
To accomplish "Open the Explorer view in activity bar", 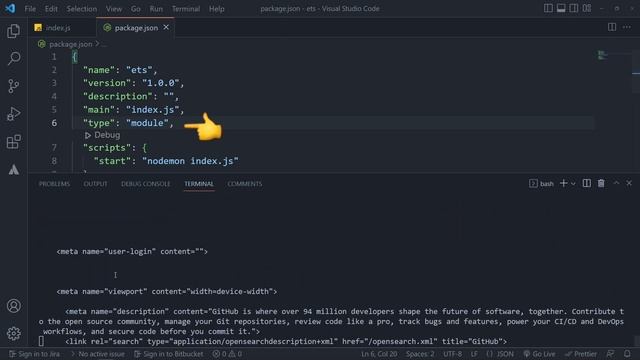I will (13, 31).
